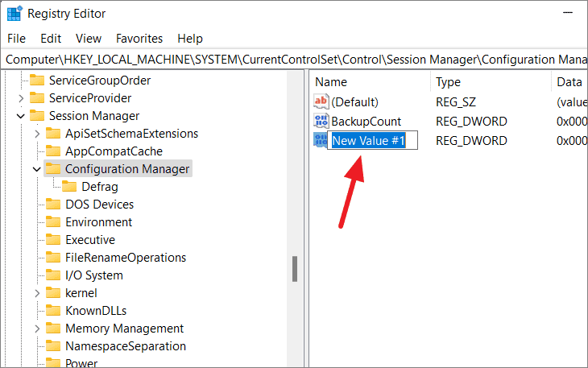Expand the Memory Management key
The height and width of the screenshot is (368, 588).
37,329
